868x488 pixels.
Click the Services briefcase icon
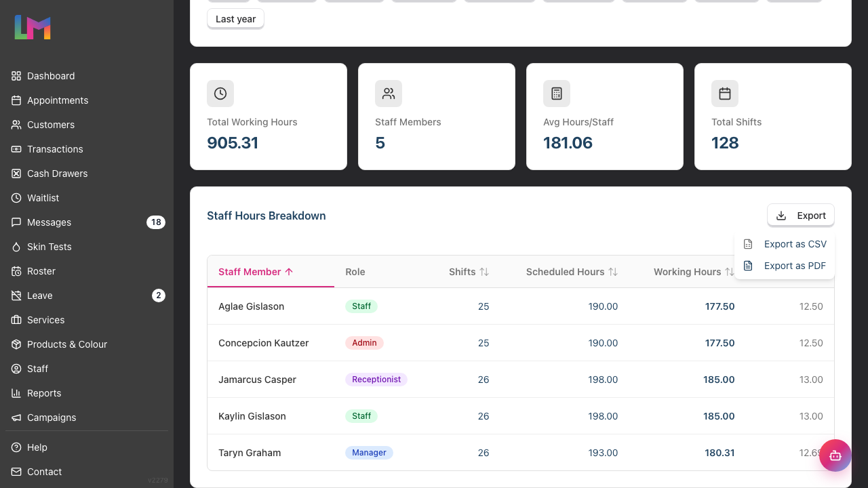click(x=16, y=320)
